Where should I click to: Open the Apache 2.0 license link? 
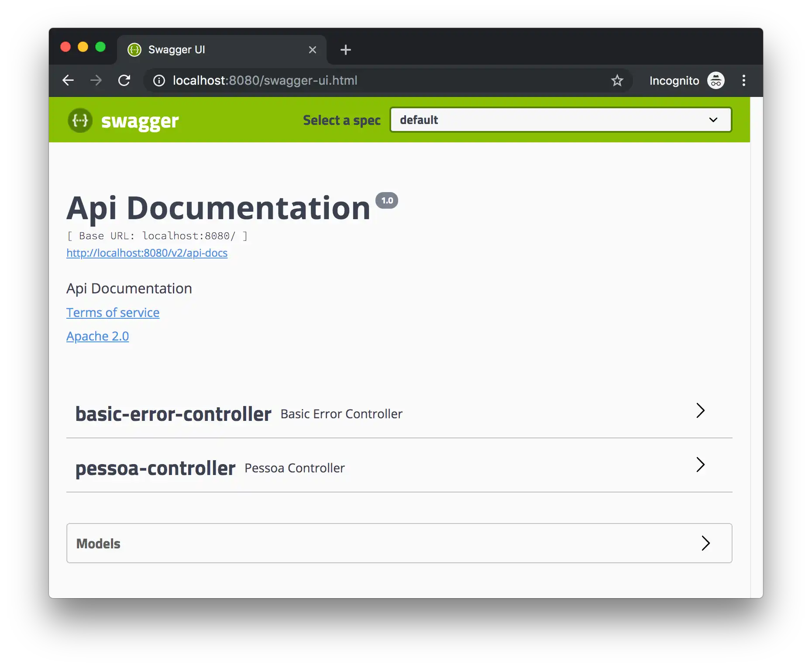pos(98,336)
